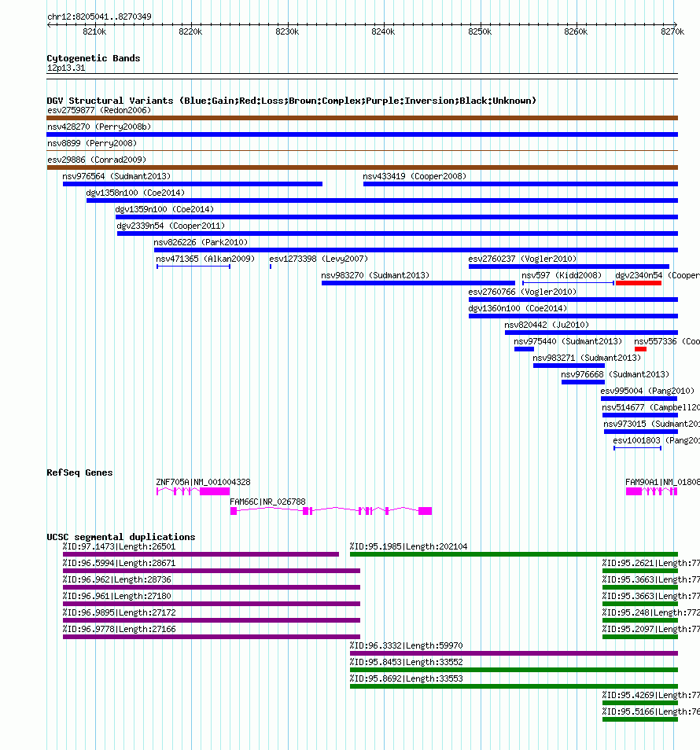Click duplication ID:96.961 Length:27180
Image resolution: width=700 pixels, height=750 pixels.
pyautogui.click(x=211, y=604)
